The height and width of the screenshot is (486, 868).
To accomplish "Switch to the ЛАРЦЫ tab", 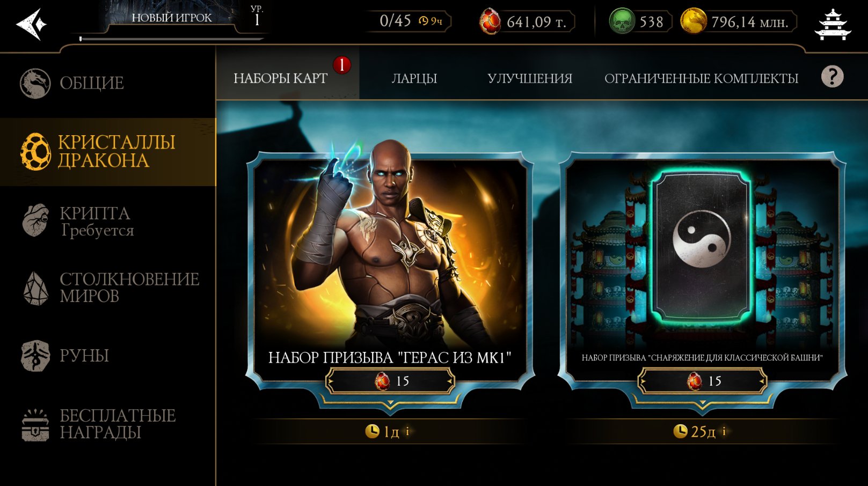I will 414,78.
